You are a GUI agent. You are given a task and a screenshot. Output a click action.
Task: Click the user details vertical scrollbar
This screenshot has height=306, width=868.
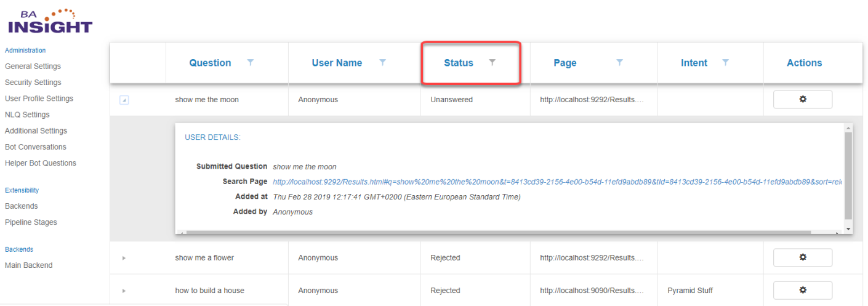point(848,175)
